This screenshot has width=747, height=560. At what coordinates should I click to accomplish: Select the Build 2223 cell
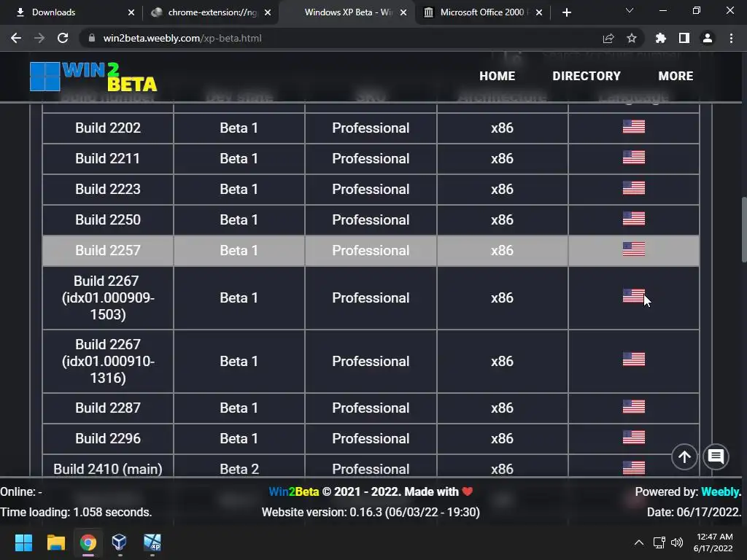[108, 189]
